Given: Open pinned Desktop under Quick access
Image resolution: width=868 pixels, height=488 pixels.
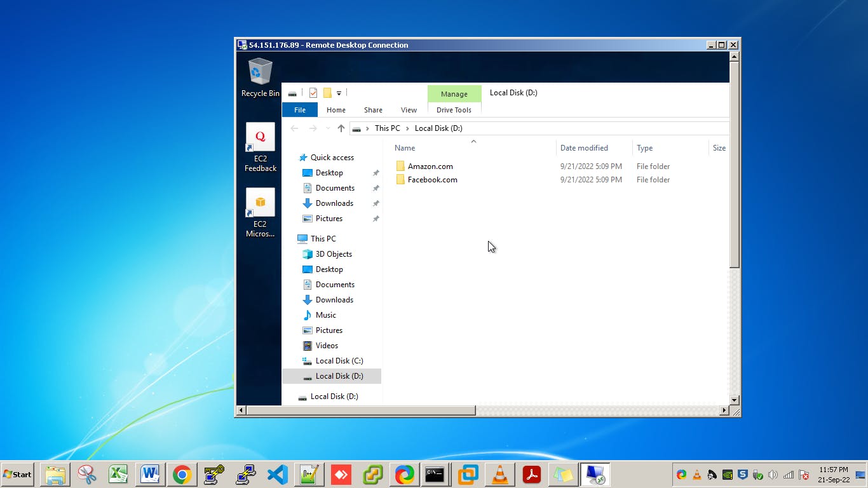Looking at the screenshot, I should pos(329,173).
